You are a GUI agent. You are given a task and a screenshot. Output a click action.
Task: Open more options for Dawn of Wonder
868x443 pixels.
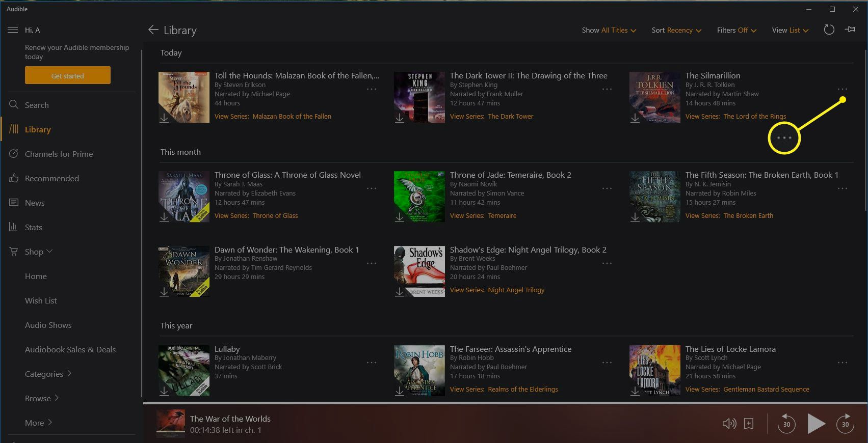tap(372, 263)
